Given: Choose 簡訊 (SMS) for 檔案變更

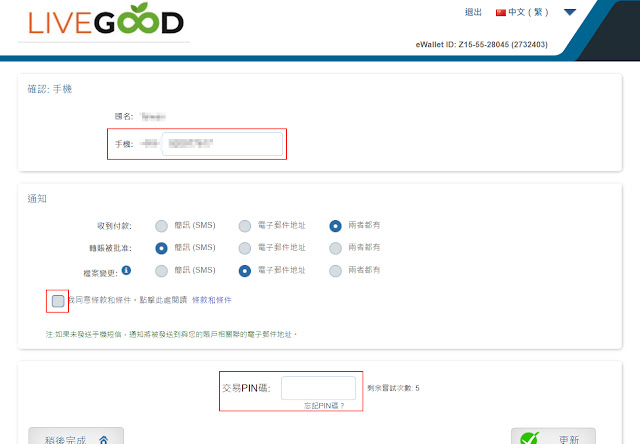Looking at the screenshot, I should [161, 270].
